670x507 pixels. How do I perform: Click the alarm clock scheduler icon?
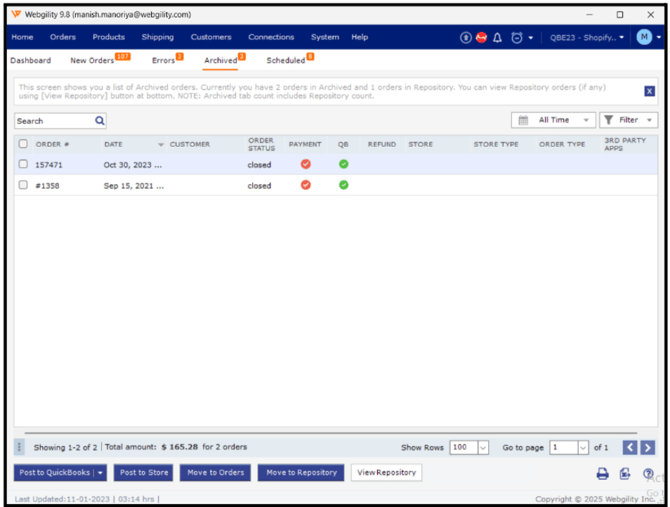[x=516, y=37]
